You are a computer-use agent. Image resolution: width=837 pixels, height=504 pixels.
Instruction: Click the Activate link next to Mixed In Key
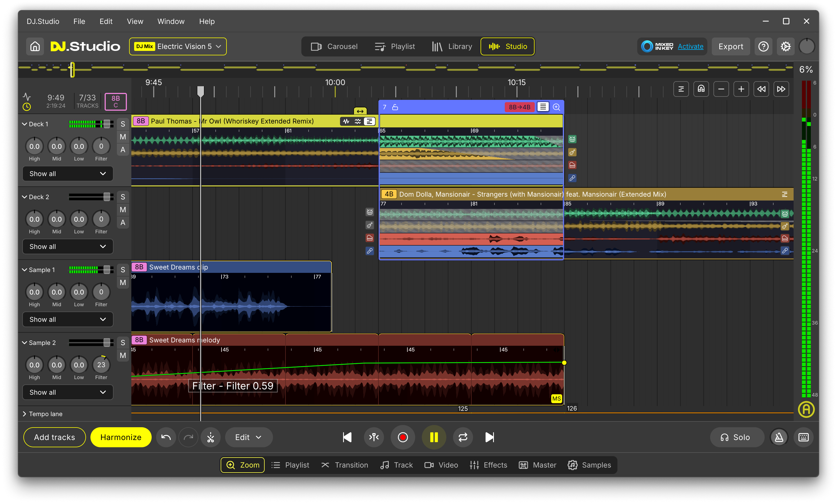pos(690,46)
